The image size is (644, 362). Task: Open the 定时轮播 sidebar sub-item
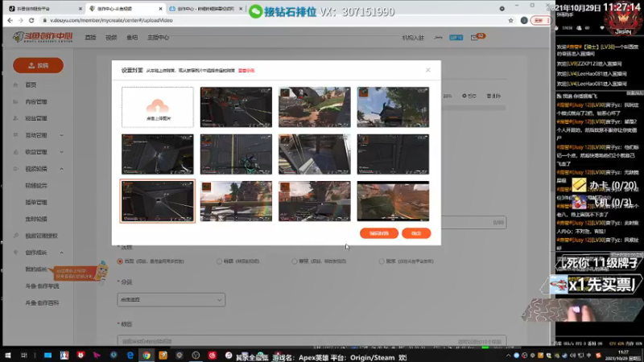pos(36,219)
